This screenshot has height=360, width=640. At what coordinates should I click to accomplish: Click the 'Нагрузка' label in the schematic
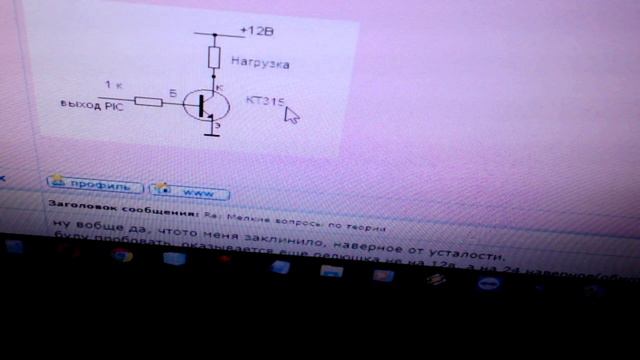[260, 62]
